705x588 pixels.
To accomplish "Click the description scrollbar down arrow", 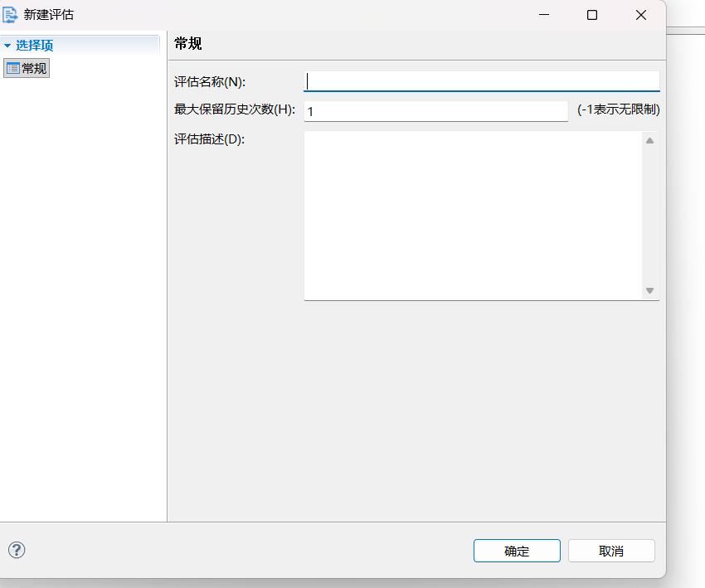I will 649,290.
